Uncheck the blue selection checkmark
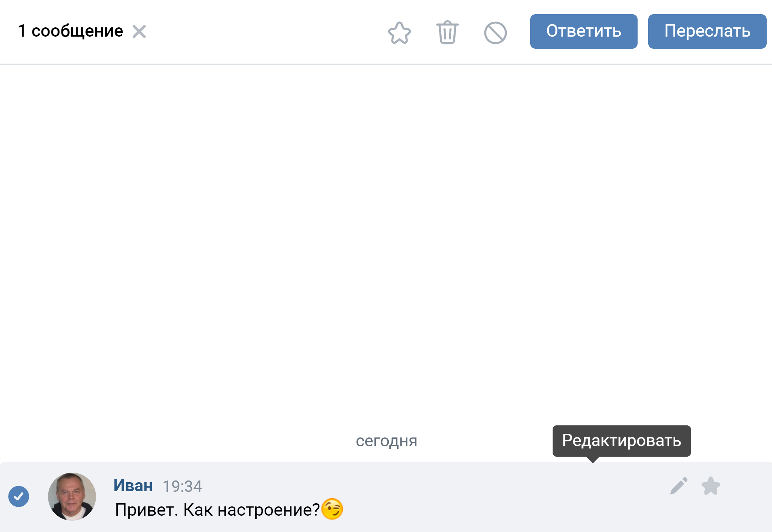Screen dimensions: 772x532 [19, 496]
